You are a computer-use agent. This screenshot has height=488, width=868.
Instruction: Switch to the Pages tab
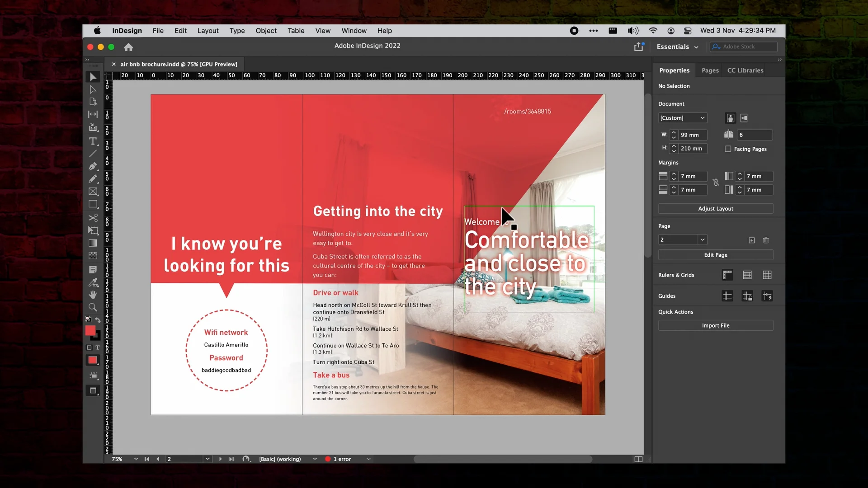[x=710, y=70]
